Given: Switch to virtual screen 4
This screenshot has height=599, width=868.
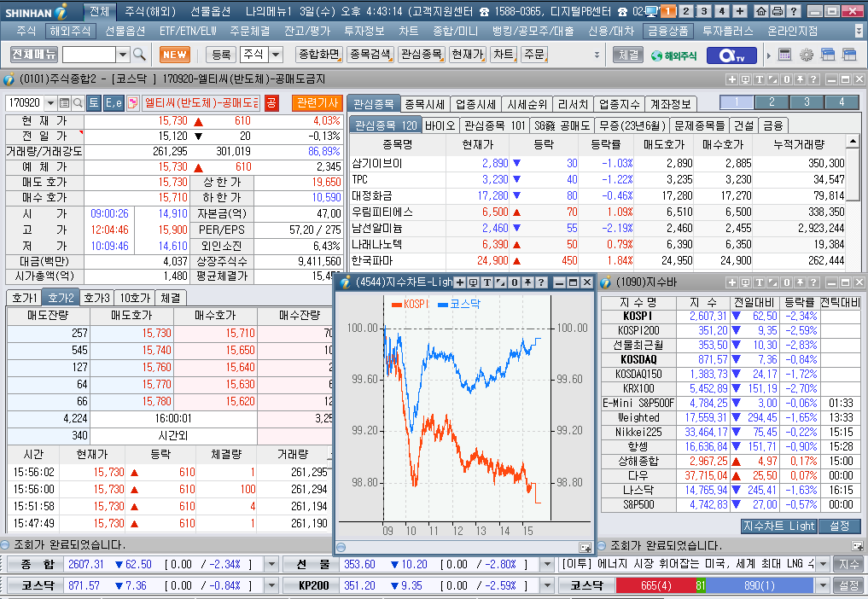Looking at the screenshot, I should click(722, 11).
